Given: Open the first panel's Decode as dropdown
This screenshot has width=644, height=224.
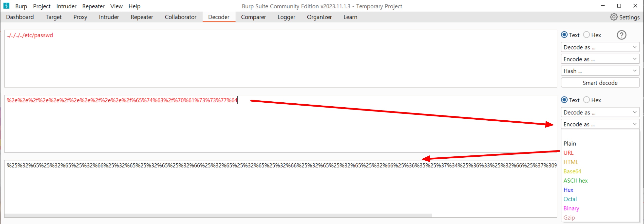Looking at the screenshot, I should 600,47.
